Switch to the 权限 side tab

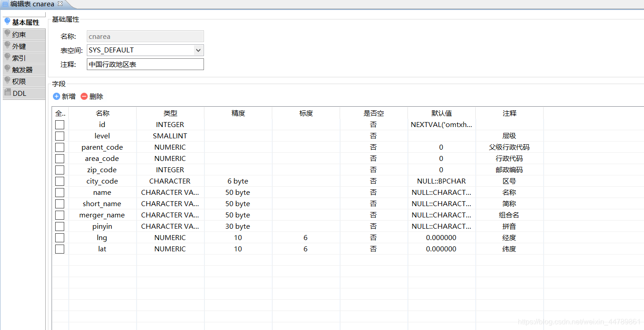pos(24,81)
